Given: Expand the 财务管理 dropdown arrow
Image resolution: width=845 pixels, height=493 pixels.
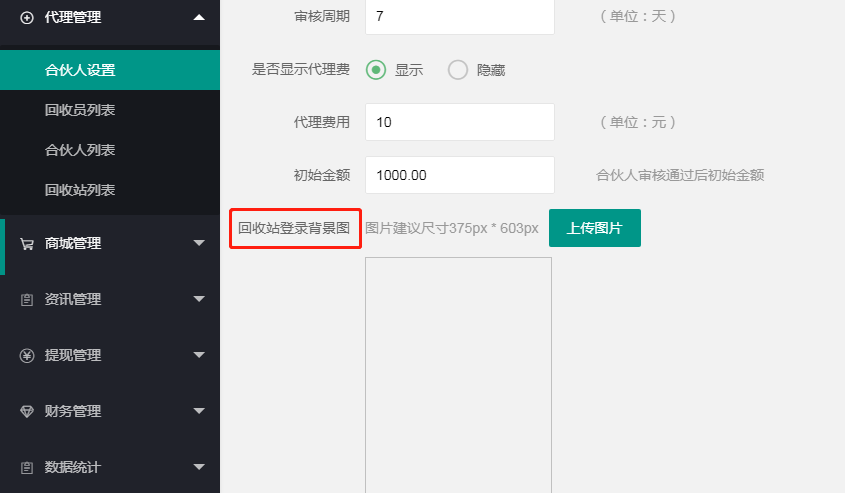Looking at the screenshot, I should 199,411.
